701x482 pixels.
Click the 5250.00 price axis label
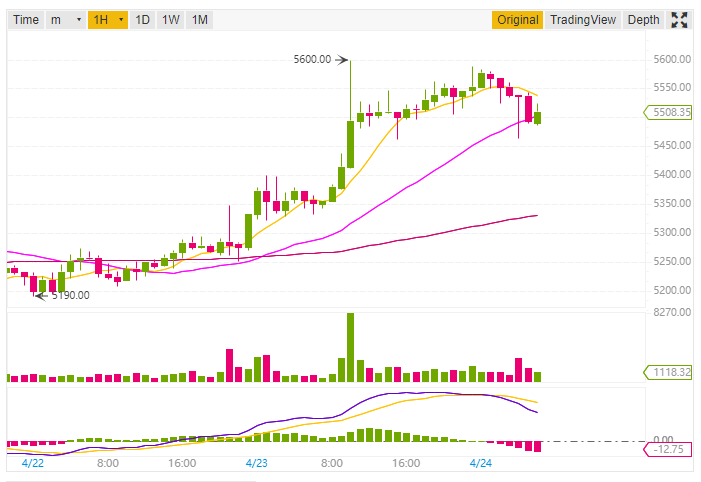672,261
